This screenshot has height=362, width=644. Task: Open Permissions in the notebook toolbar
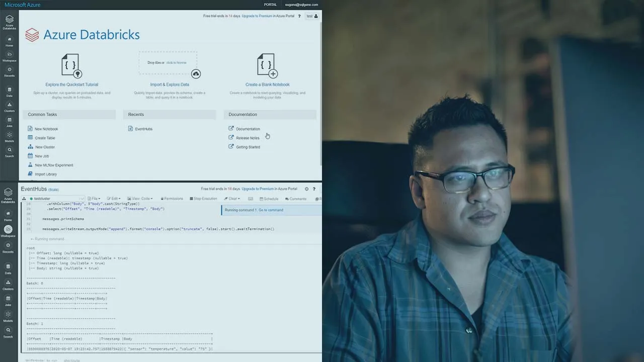pyautogui.click(x=171, y=199)
